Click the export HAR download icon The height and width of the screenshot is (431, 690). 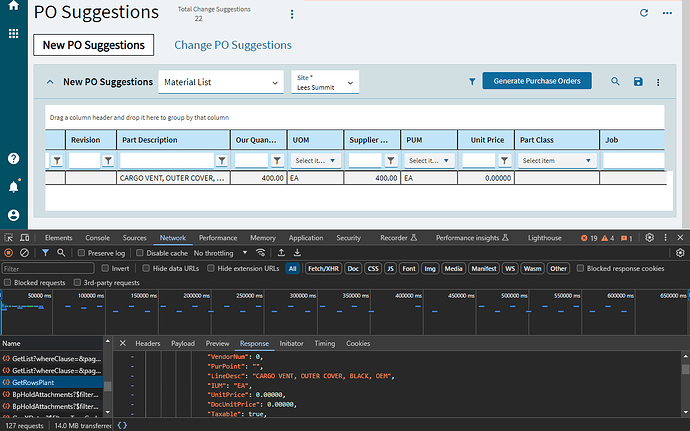tap(297, 253)
